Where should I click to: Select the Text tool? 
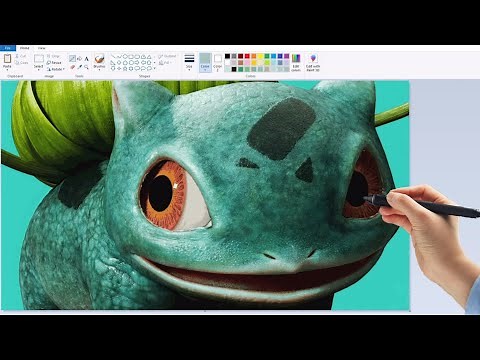pos(86,59)
